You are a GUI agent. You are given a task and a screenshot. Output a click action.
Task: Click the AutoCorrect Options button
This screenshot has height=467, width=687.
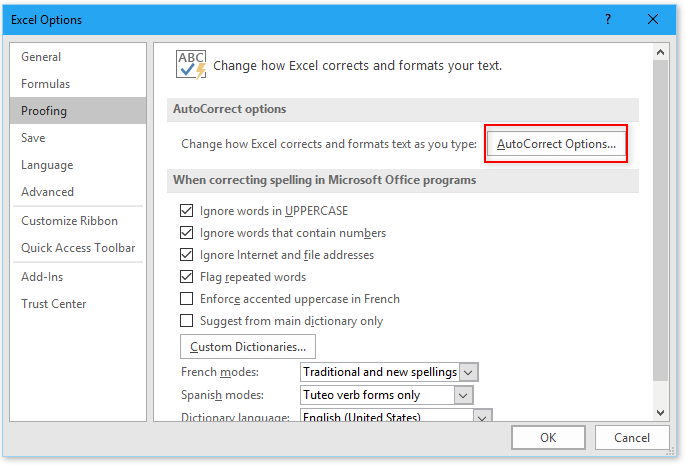click(x=556, y=144)
